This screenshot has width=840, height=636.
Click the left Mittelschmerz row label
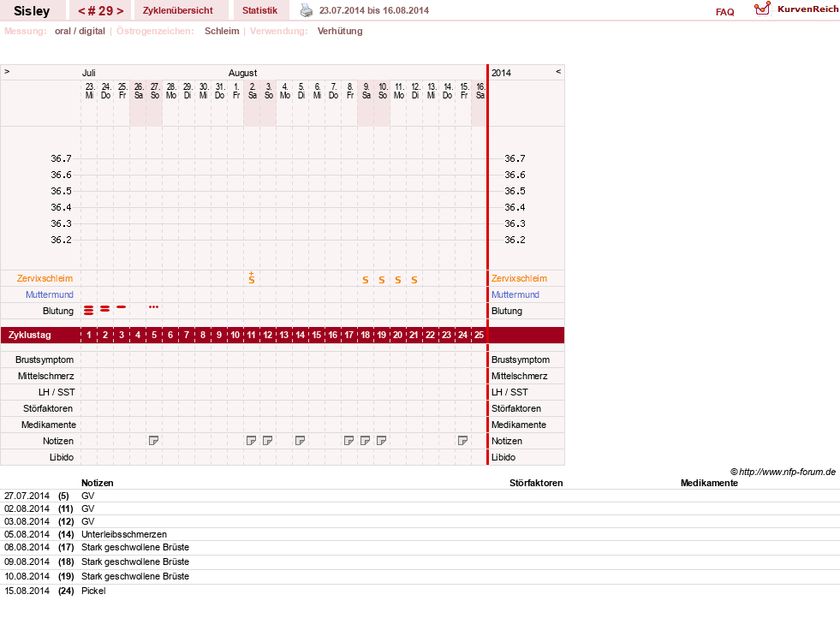[x=45, y=377]
